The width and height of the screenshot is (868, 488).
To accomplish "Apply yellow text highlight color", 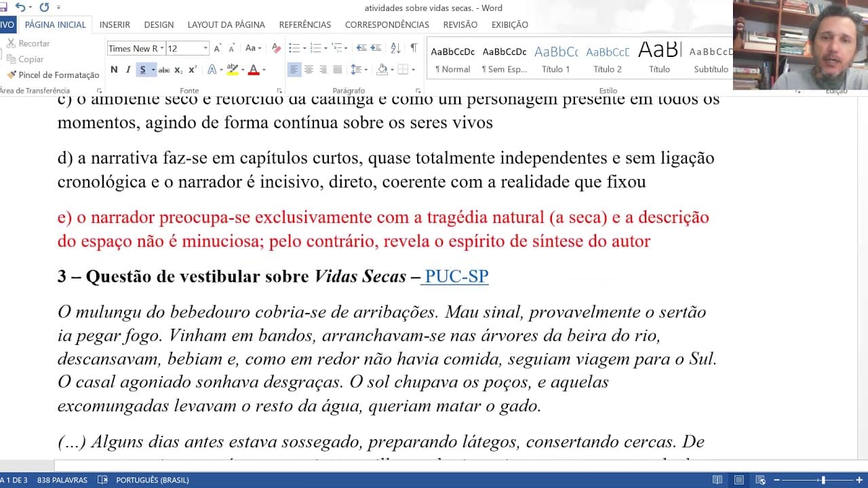I will (x=233, y=70).
